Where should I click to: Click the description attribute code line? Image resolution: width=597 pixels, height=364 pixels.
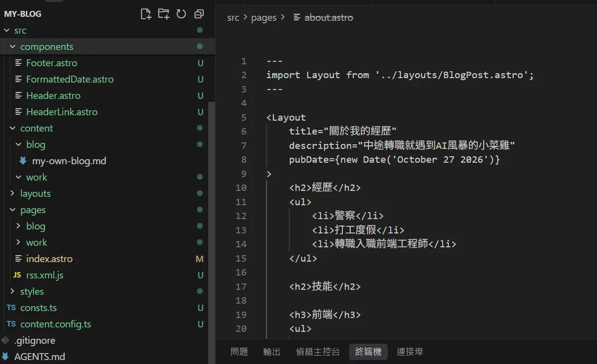click(402, 145)
